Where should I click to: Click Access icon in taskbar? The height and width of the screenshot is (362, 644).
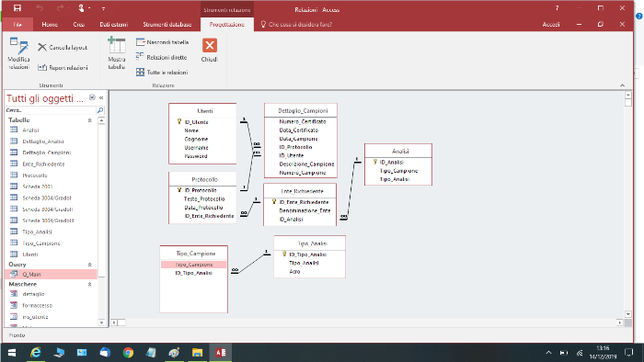(x=221, y=353)
